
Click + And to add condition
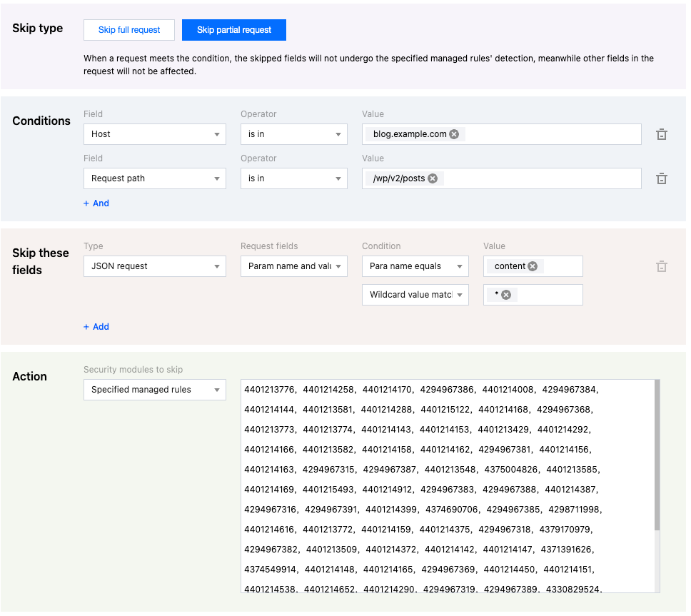pyautogui.click(x=96, y=203)
